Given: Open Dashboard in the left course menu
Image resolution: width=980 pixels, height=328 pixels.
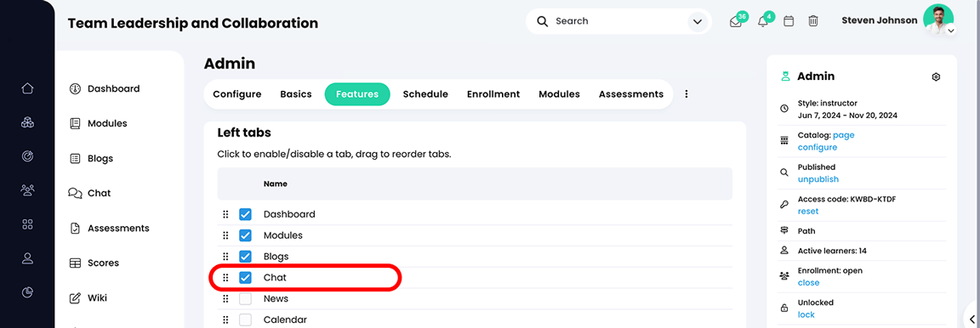Looking at the screenshot, I should 105,88.
